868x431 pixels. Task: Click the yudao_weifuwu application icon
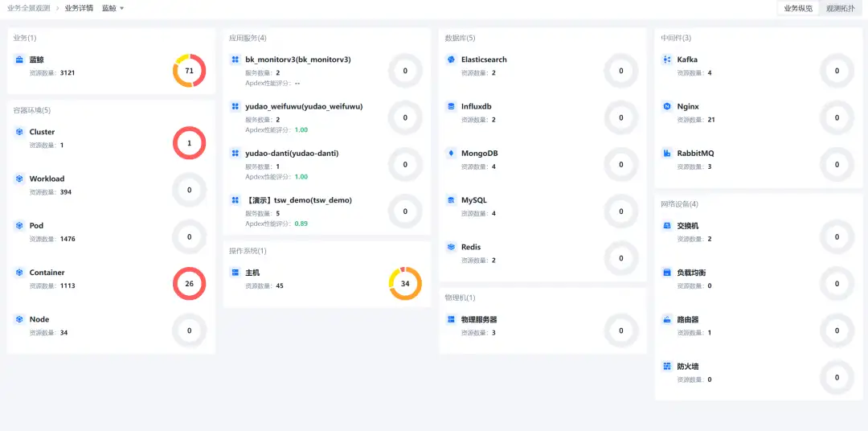(235, 106)
